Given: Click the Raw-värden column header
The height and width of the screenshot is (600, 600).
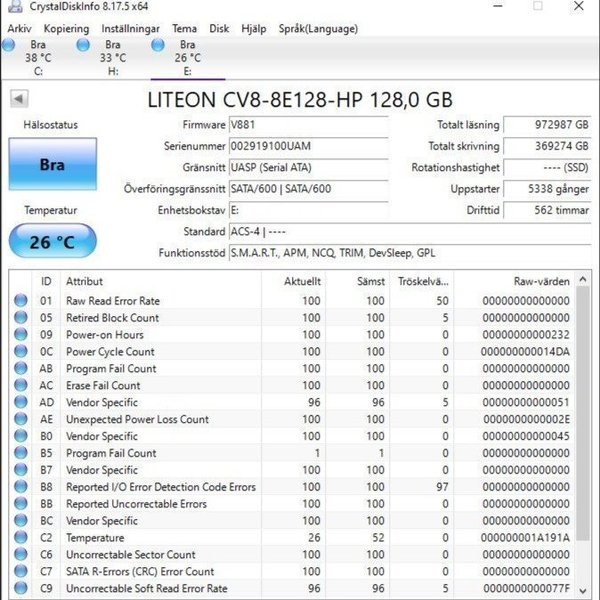Looking at the screenshot, I should point(514,281).
